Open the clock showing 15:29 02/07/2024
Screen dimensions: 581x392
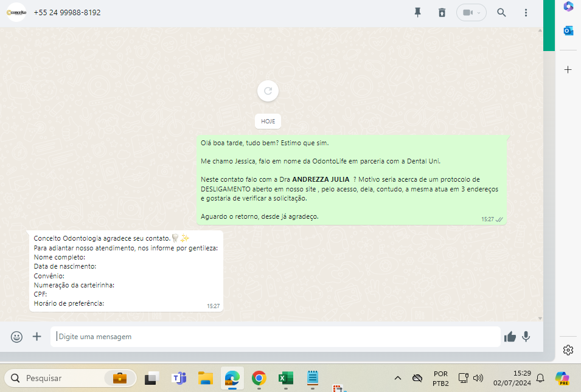[512, 378]
